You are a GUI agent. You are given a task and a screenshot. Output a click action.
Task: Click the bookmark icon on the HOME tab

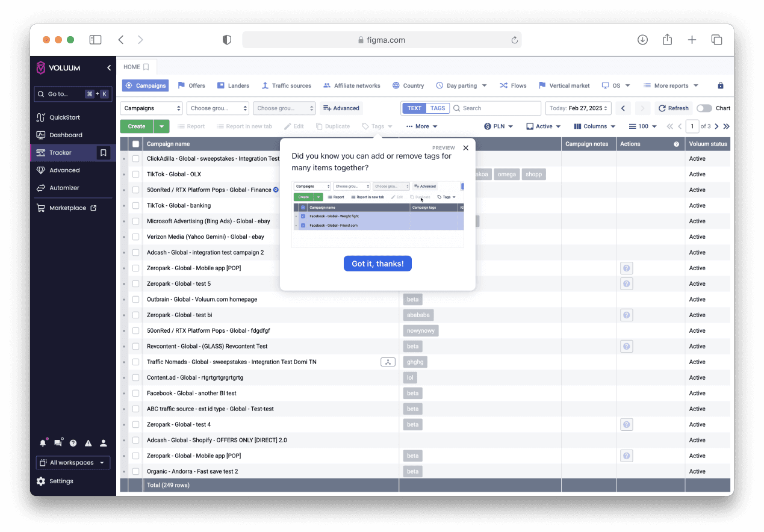tap(146, 67)
